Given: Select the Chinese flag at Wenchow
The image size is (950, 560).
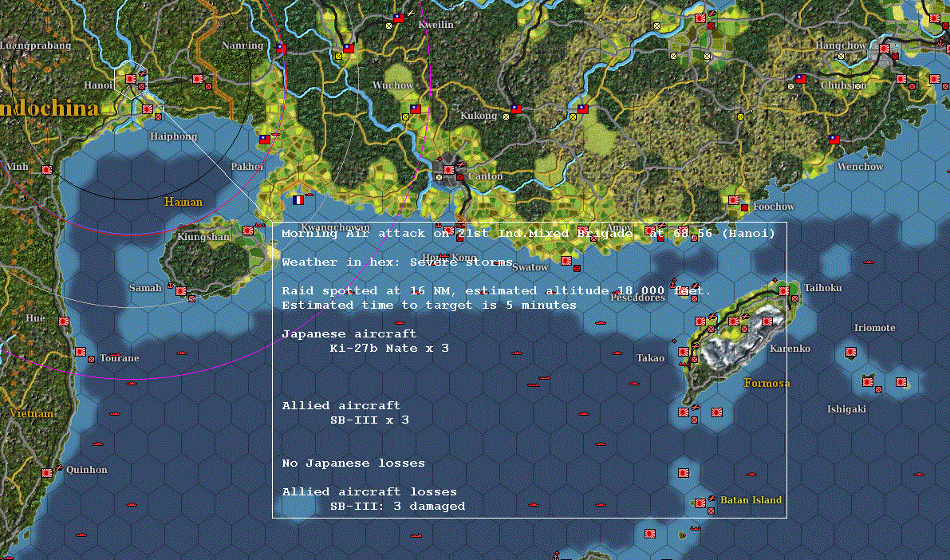Looking at the screenshot, I should point(834,140).
